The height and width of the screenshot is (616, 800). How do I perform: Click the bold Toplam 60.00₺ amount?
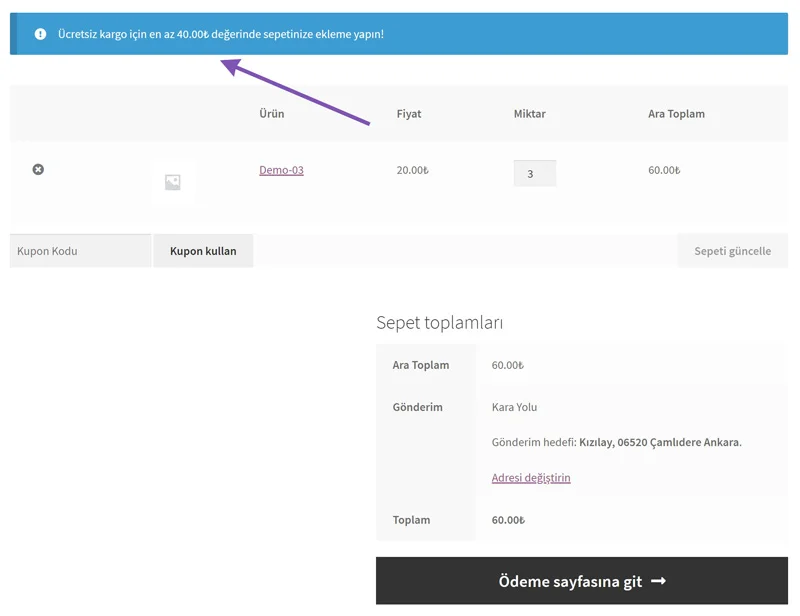pyautogui.click(x=508, y=520)
